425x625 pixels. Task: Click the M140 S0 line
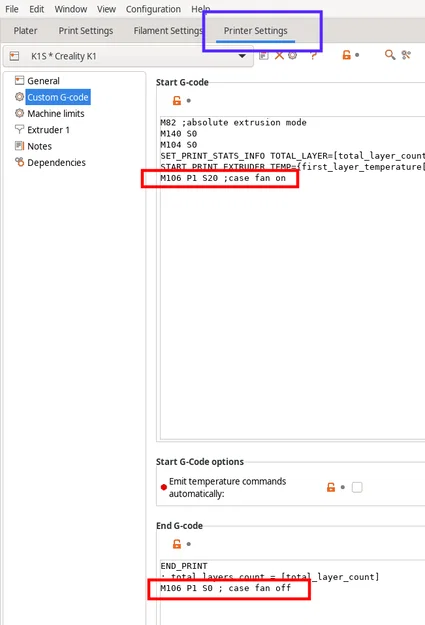[179, 134]
